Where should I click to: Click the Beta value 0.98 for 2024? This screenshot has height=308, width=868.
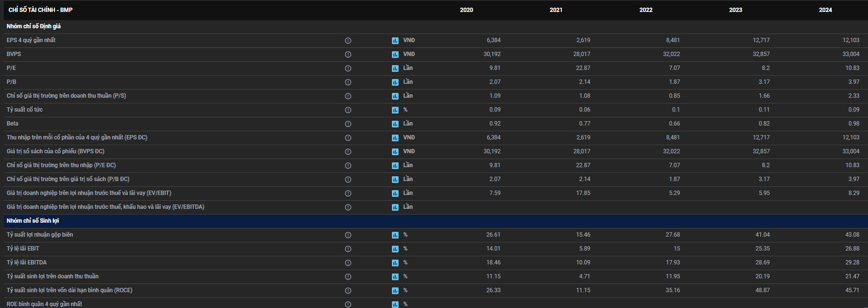click(854, 124)
